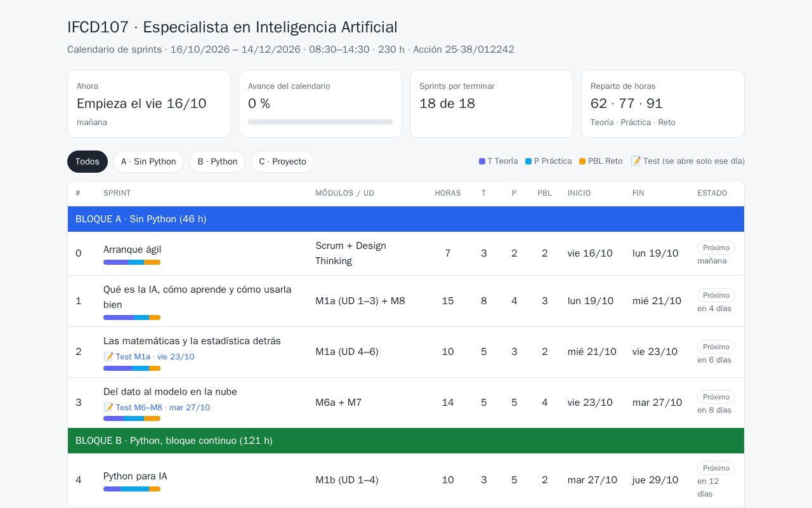Select the Arranque ágil sprint name
812x508 pixels.
click(x=132, y=250)
